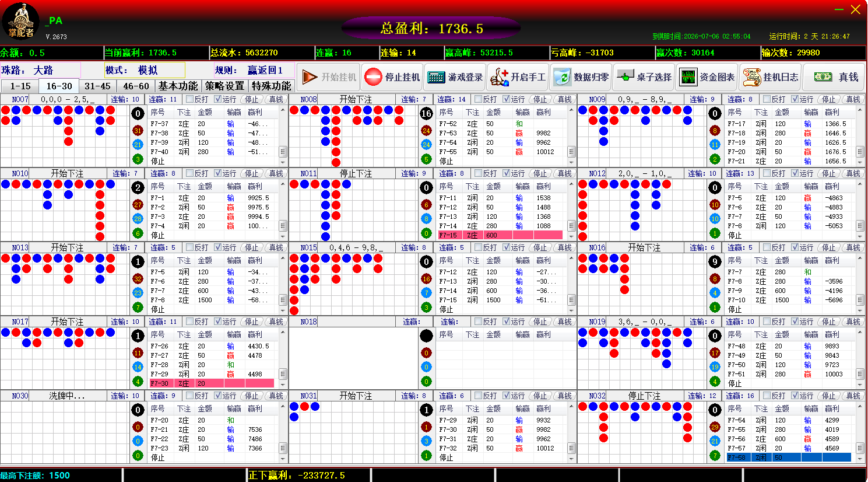This screenshot has height=482, width=868.
Task: Click the 掌舵者 app logo
Action: coord(21,22)
